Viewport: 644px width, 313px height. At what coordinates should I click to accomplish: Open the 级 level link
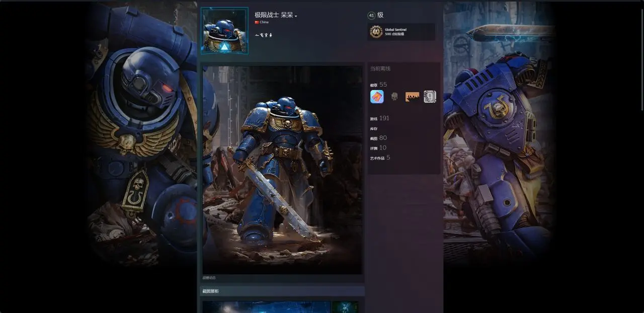(380, 15)
